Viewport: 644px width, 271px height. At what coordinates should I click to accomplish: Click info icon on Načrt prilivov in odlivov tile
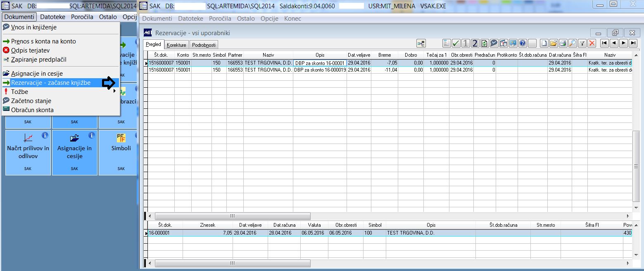[45, 135]
